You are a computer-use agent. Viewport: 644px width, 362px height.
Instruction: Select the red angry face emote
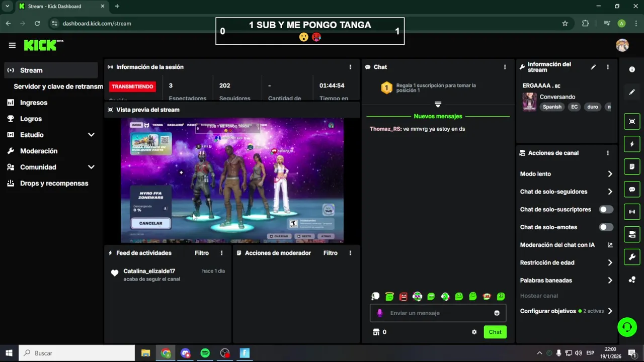403,297
